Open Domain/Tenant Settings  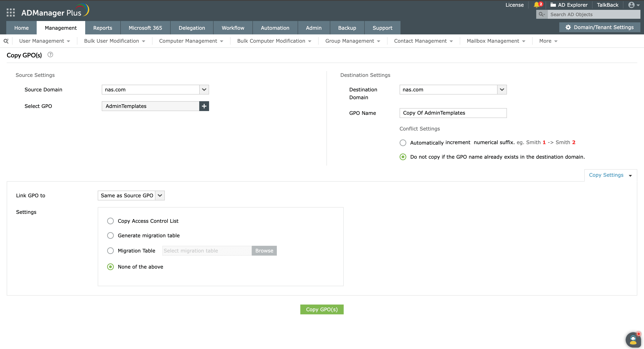600,27
